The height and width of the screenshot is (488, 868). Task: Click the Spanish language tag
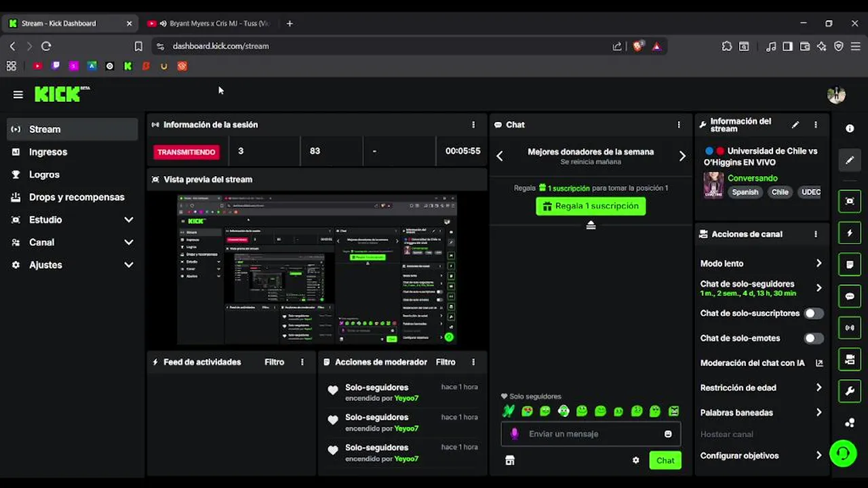point(745,192)
